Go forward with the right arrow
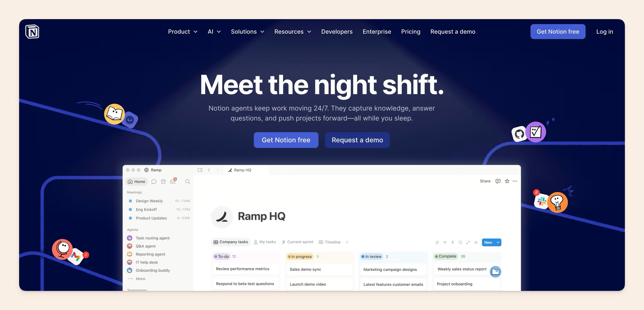 point(218,170)
